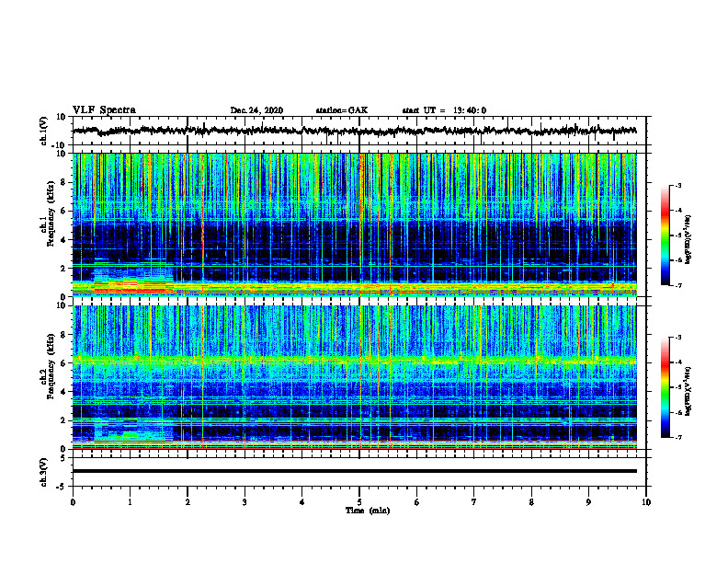Click the -7 label on ch.1 colorbar
This screenshot has width=728, height=563.
[x=677, y=285]
